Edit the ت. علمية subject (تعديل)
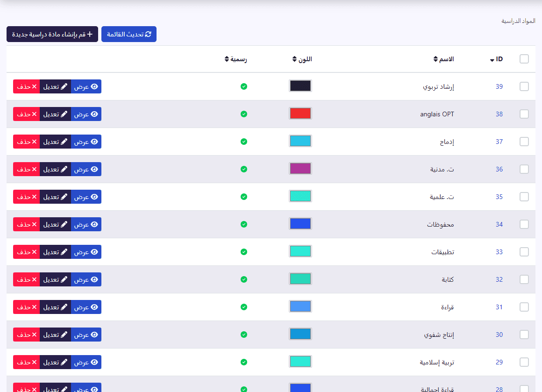This screenshot has width=542, height=392. click(x=55, y=197)
